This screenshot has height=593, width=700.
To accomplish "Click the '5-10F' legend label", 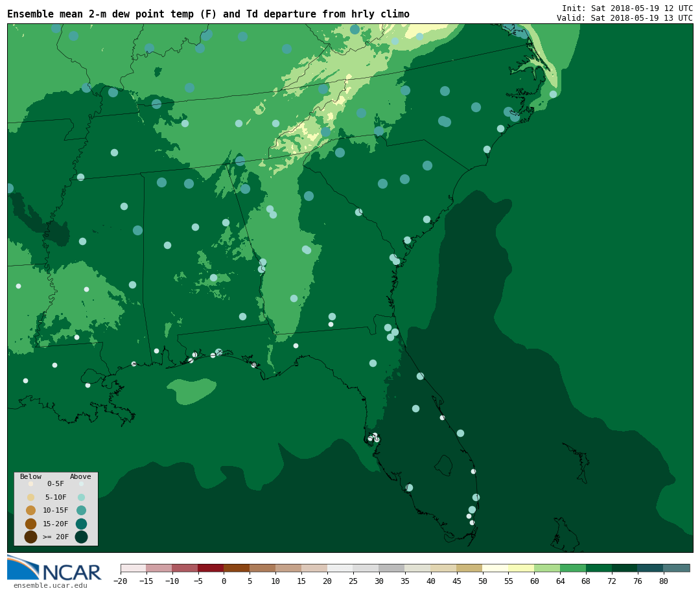I will click(x=56, y=497).
